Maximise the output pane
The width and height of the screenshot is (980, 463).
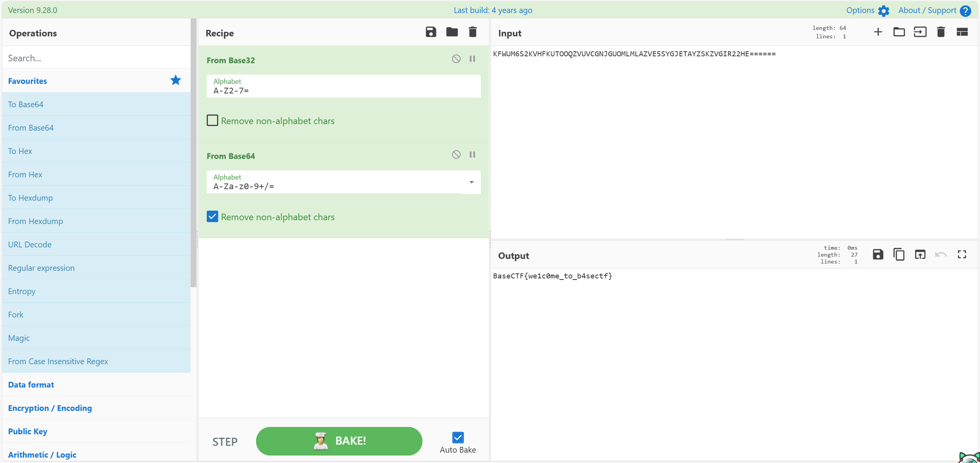pos(962,255)
